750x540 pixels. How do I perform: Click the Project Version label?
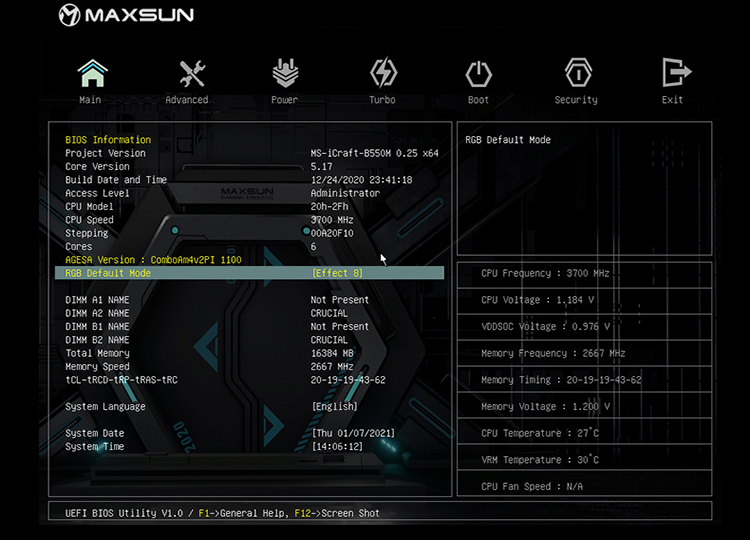(x=105, y=153)
